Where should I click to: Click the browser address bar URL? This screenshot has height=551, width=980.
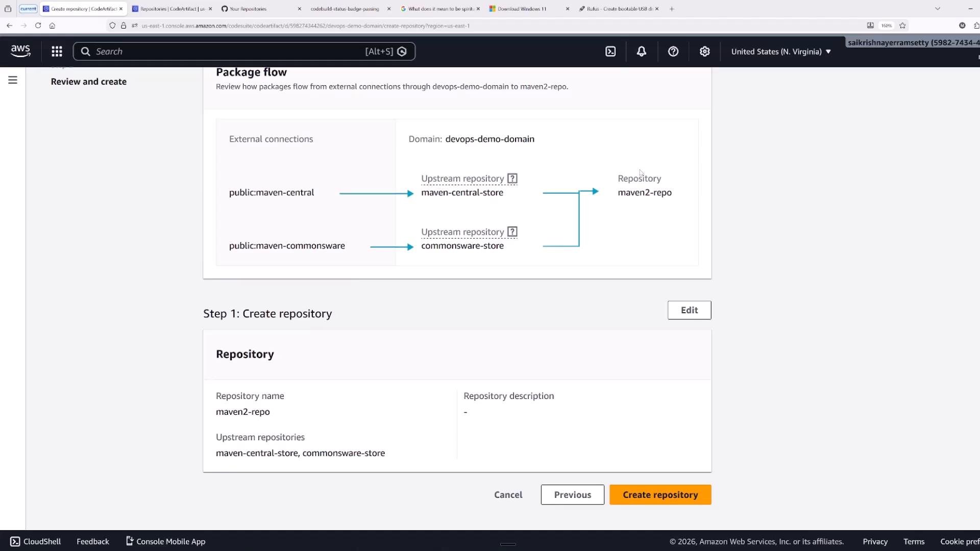pyautogui.click(x=305, y=26)
